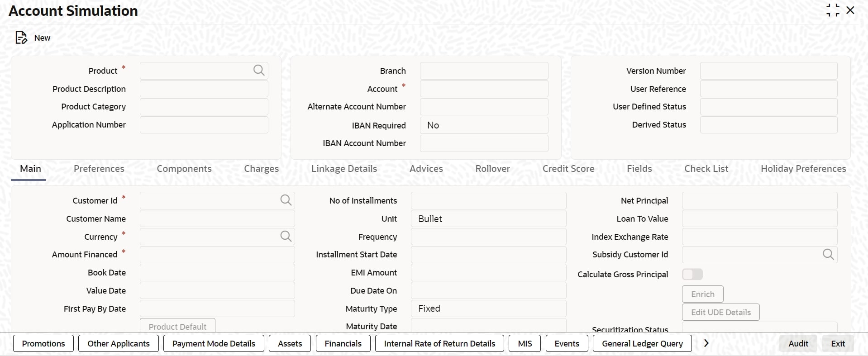Click the Enrich button
This screenshot has height=356, width=868.
point(703,294)
